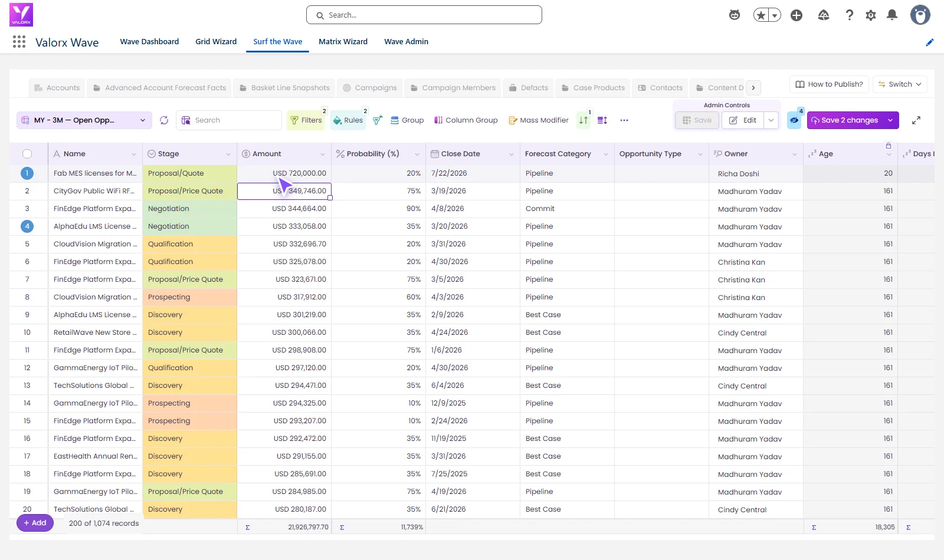Click the grid Search input field
The image size is (944, 560).
[x=229, y=120]
